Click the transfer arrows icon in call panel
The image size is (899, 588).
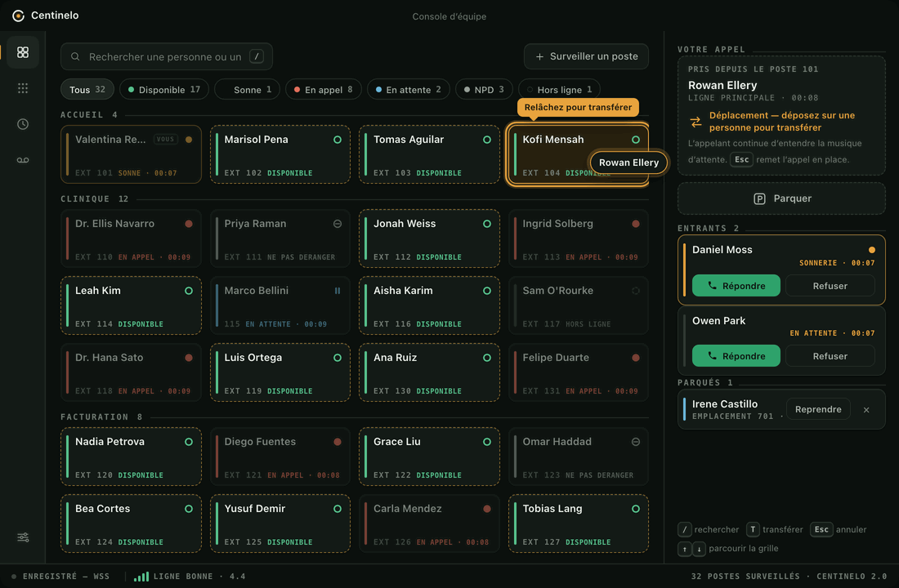pos(695,122)
